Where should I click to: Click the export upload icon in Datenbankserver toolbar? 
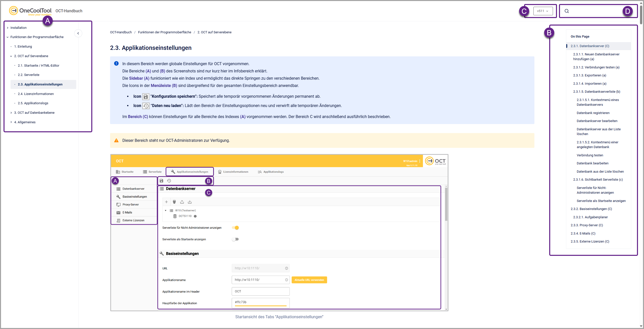[182, 202]
